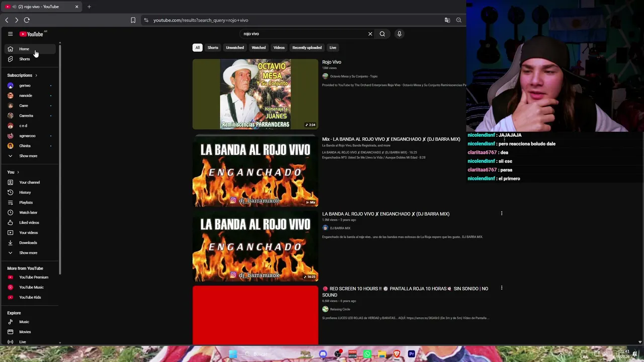Select the Live filter chip

333,48
